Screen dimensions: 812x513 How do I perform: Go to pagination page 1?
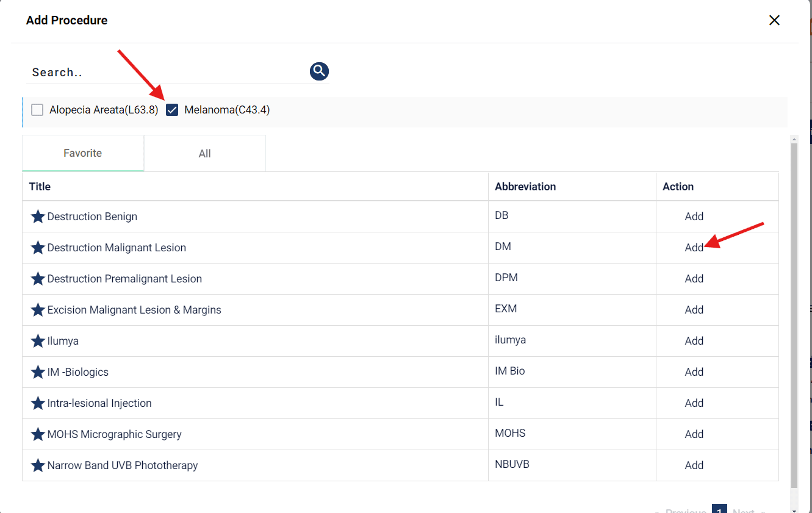coord(719,509)
